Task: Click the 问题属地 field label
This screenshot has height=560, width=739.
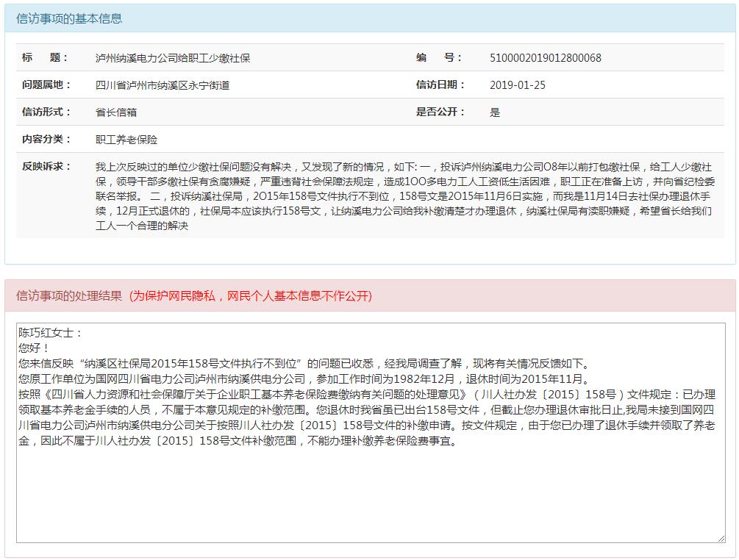Action: [46, 85]
